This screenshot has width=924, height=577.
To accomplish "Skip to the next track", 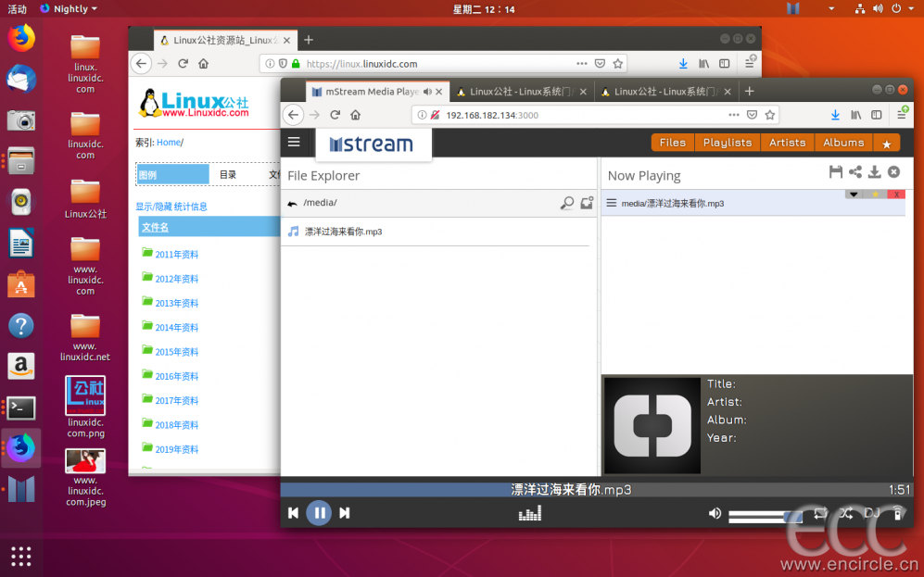I will click(x=345, y=513).
